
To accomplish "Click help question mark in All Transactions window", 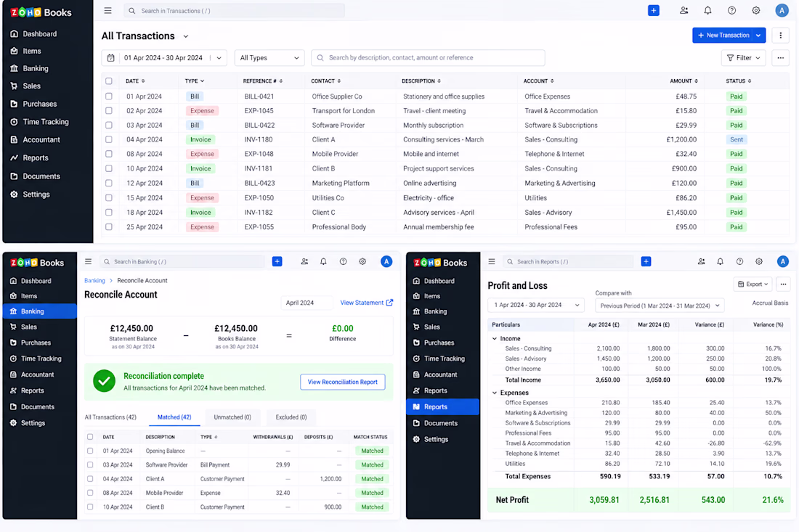I will coord(731,11).
